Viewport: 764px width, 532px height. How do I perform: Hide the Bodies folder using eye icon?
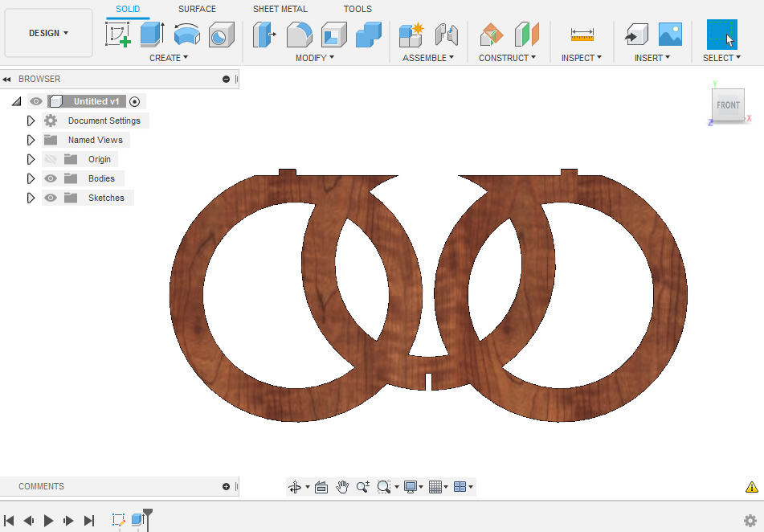point(51,178)
